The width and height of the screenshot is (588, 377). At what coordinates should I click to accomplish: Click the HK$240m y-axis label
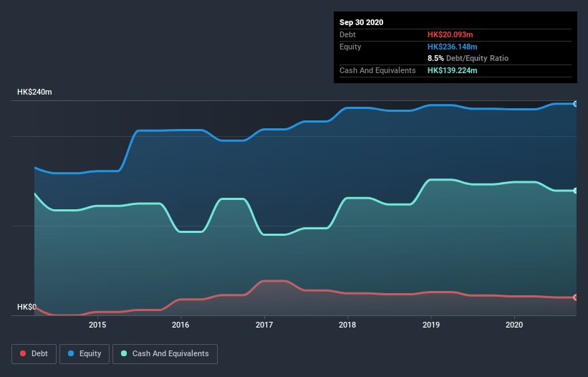pyautogui.click(x=34, y=92)
